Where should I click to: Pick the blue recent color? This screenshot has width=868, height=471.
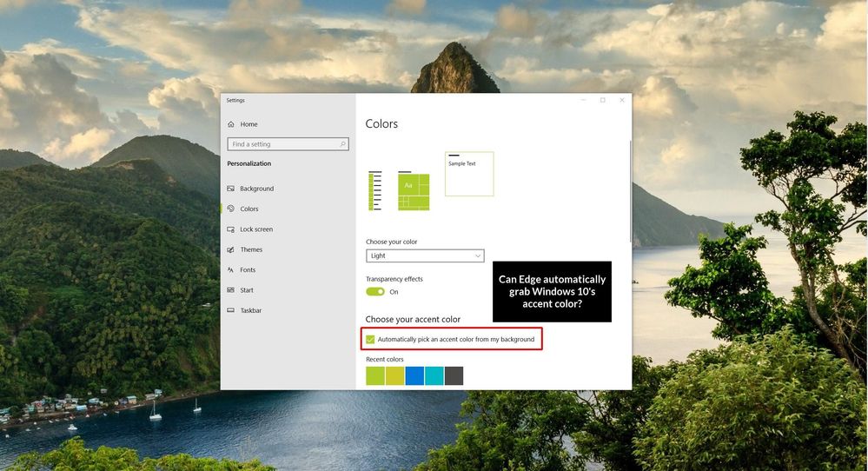coord(414,375)
